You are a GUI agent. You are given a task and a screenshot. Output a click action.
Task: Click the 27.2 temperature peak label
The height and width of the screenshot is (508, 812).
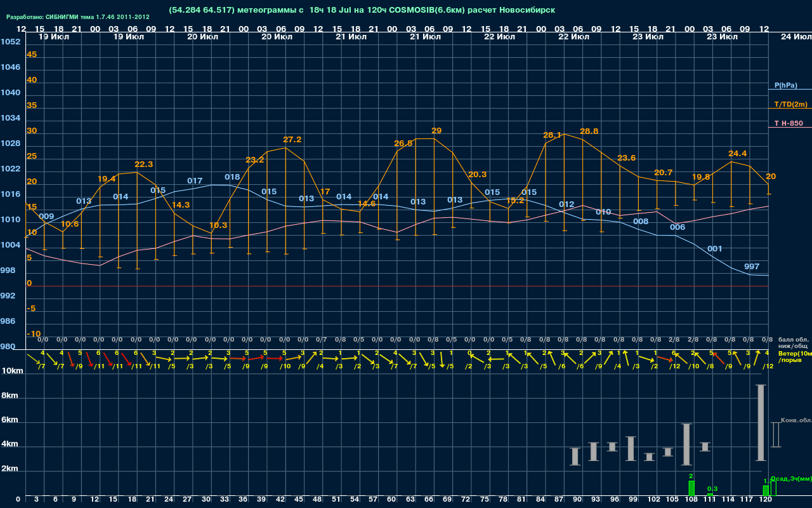coord(292,139)
